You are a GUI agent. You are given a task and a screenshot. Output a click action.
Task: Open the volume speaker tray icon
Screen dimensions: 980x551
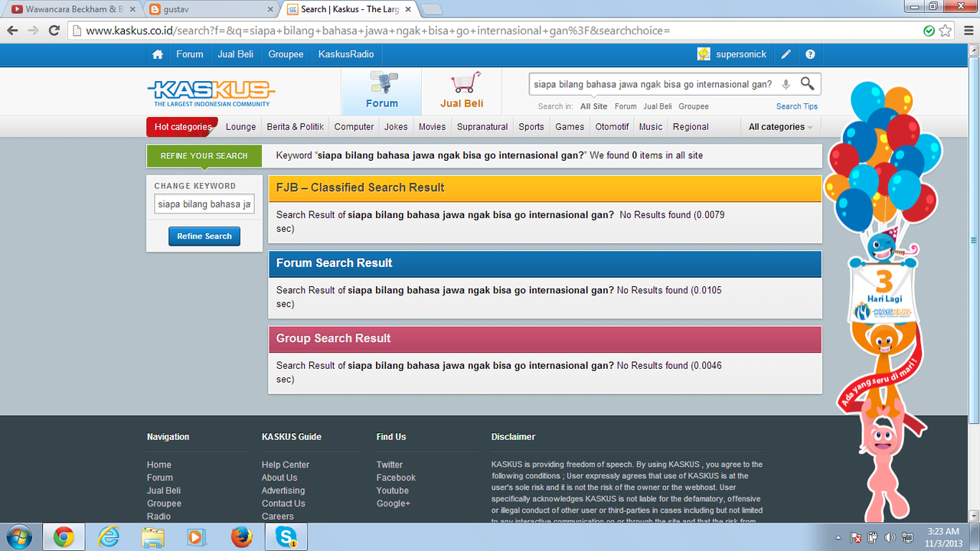[890, 537]
